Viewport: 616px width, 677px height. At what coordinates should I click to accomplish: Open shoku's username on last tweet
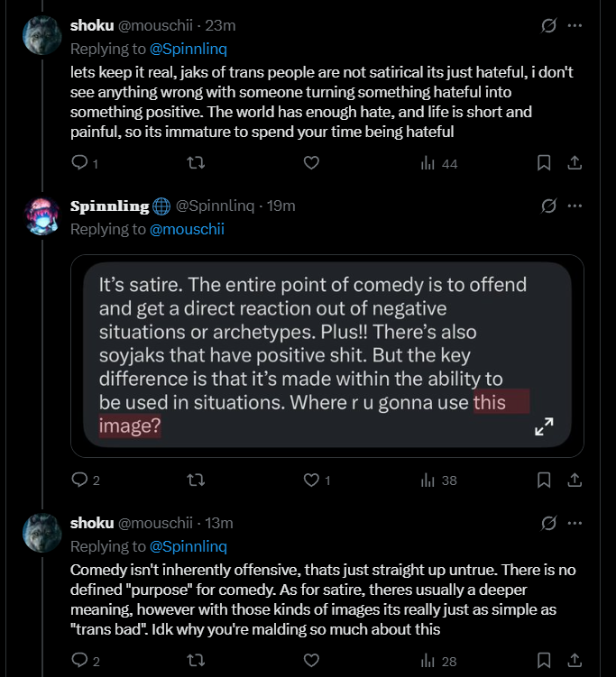click(92, 523)
